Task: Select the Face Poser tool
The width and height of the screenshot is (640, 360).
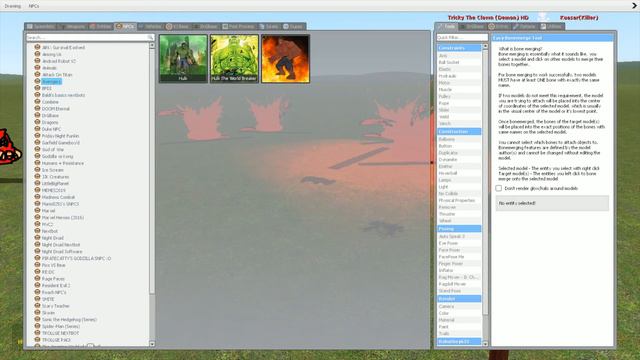Action: (x=459, y=250)
